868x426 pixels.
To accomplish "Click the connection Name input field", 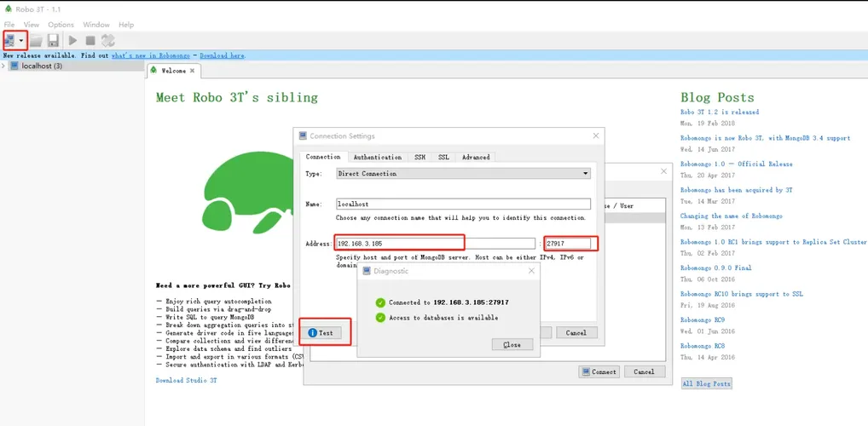I will (463, 204).
